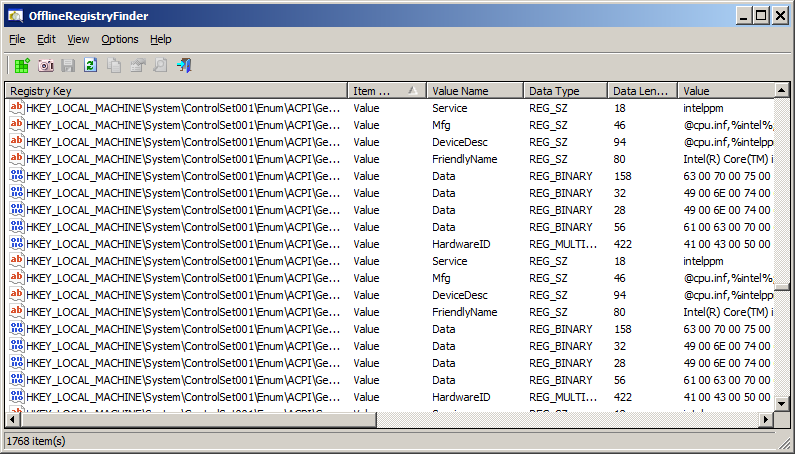Screen dimensions: 795x454
Task: Click horizontal scrollbar right arrow
Action: [x=766, y=420]
